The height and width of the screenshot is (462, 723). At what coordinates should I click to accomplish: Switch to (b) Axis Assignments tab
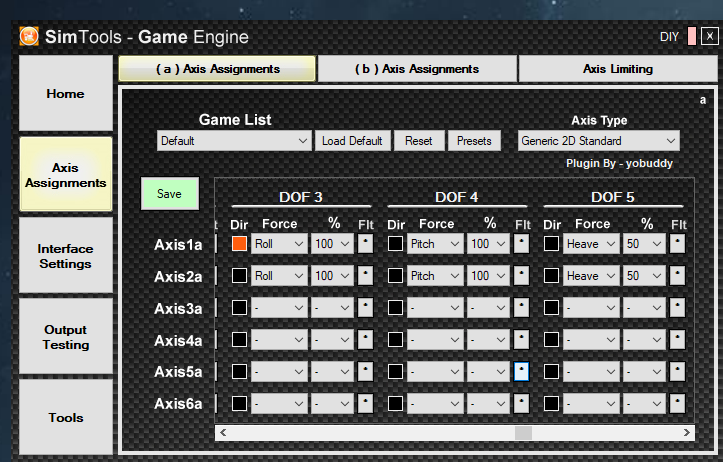pyautogui.click(x=417, y=69)
